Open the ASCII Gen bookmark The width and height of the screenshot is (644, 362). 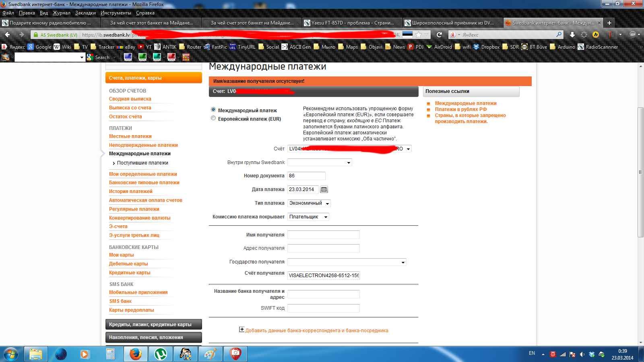click(x=296, y=47)
